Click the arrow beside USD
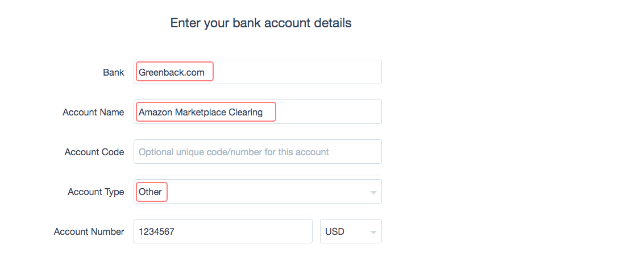Screen dimensions: 644x261 point(373,232)
